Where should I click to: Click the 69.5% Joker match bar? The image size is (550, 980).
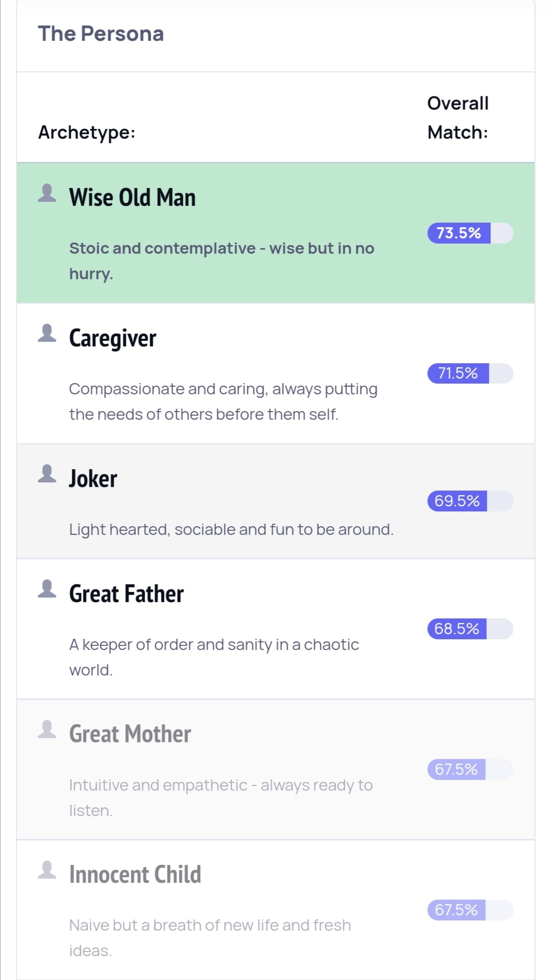(x=470, y=501)
